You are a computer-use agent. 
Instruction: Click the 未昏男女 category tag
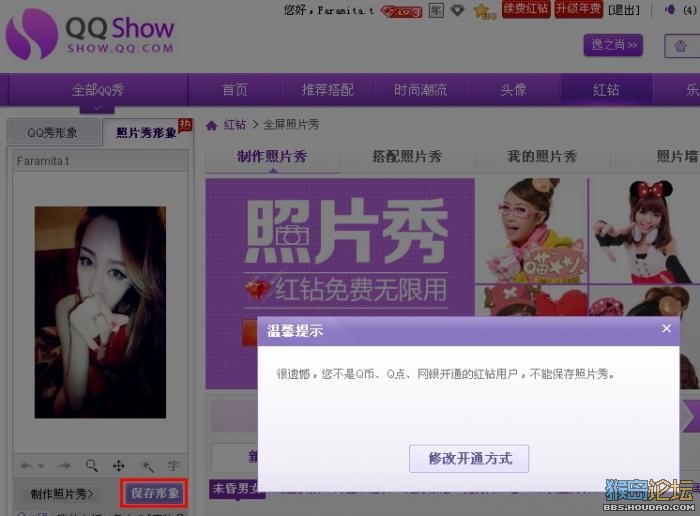point(237,489)
